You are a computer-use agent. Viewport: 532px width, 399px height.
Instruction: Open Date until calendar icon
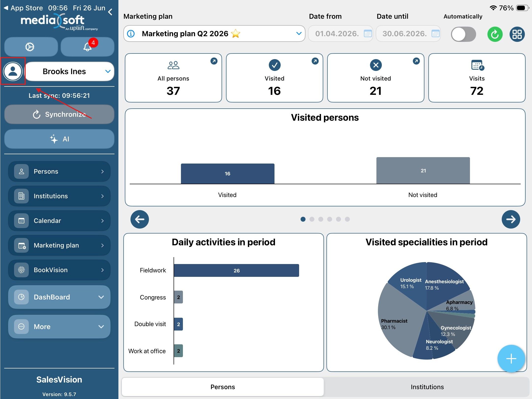coord(435,33)
